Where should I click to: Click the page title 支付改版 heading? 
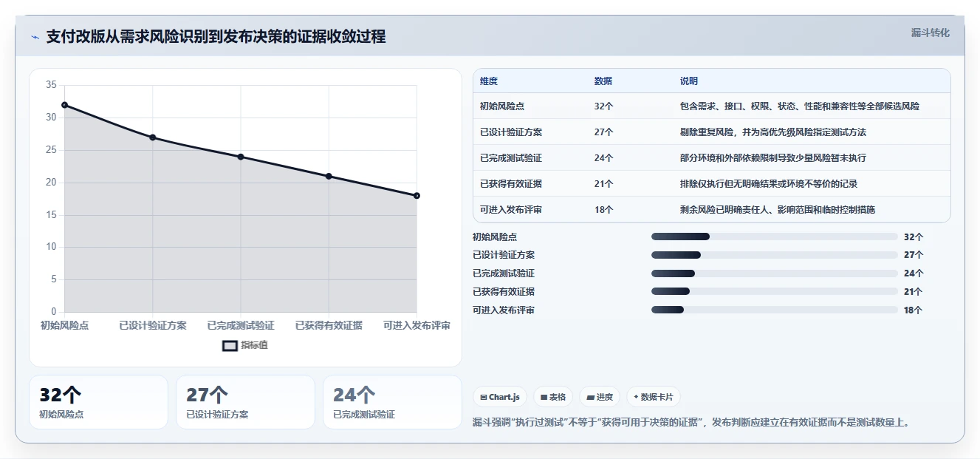coord(216,37)
